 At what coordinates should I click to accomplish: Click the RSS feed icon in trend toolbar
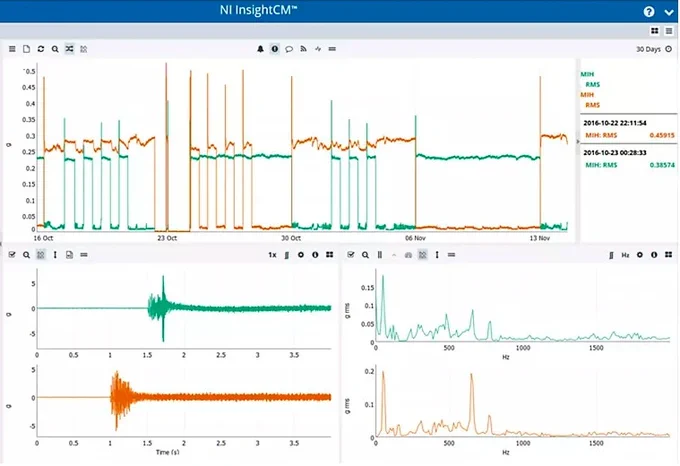pos(303,49)
